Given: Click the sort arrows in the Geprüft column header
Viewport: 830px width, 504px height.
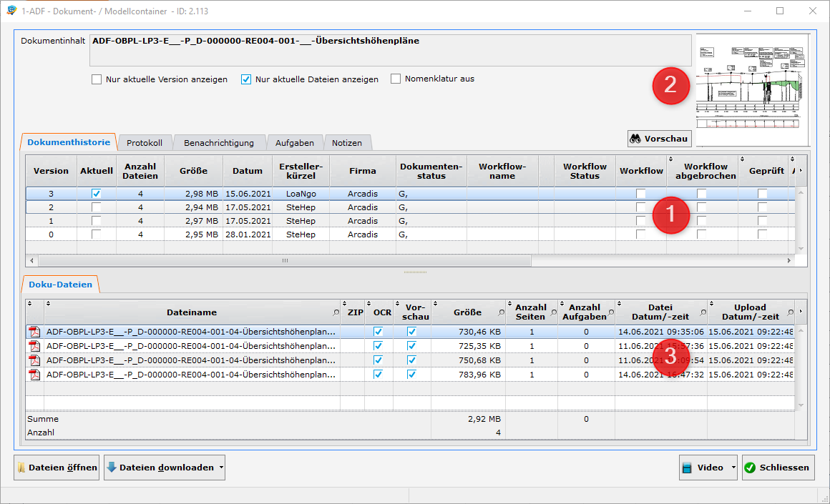Looking at the screenshot, I should click(x=743, y=159).
